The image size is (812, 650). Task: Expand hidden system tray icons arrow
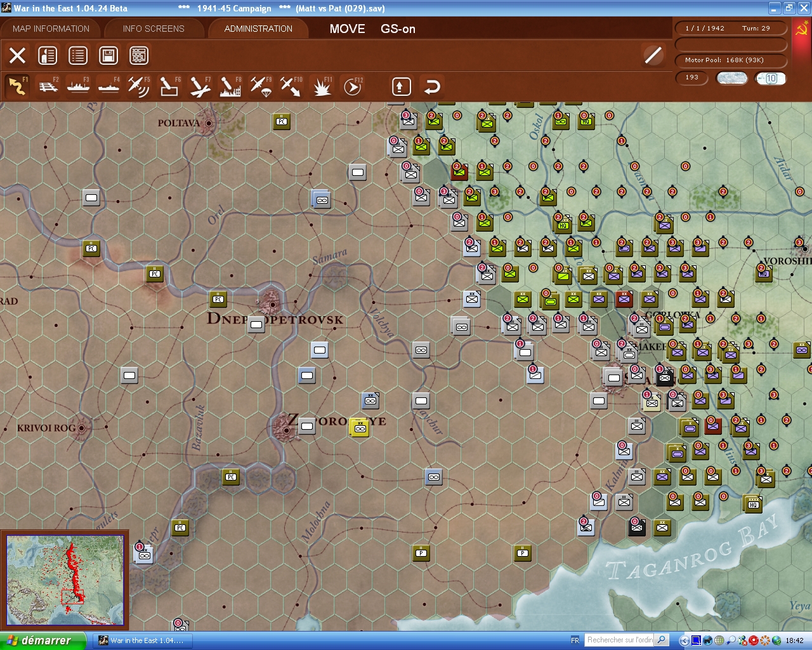pyautogui.click(x=684, y=640)
